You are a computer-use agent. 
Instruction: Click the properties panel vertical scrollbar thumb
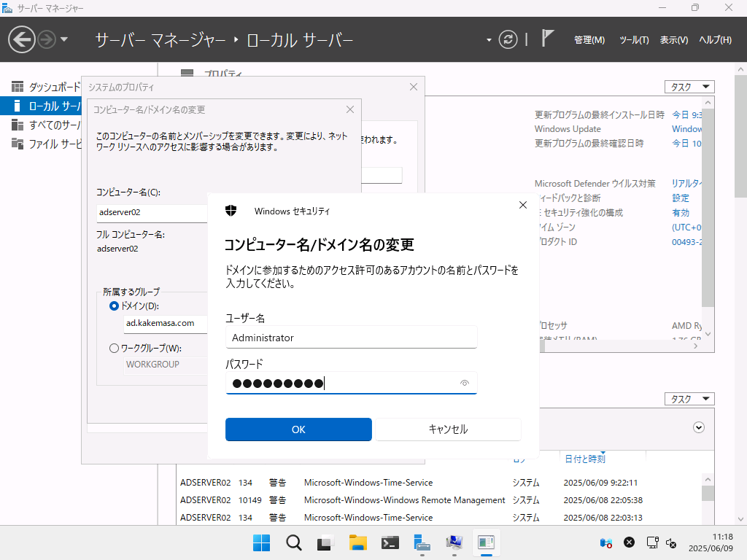pos(708,208)
